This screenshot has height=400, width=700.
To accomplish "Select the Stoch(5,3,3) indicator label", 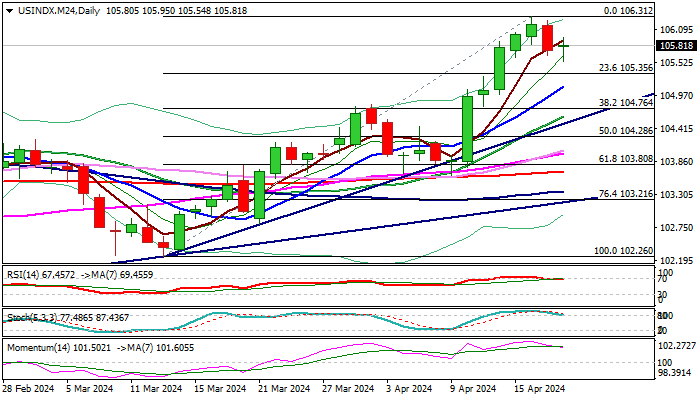I will [x=27, y=317].
